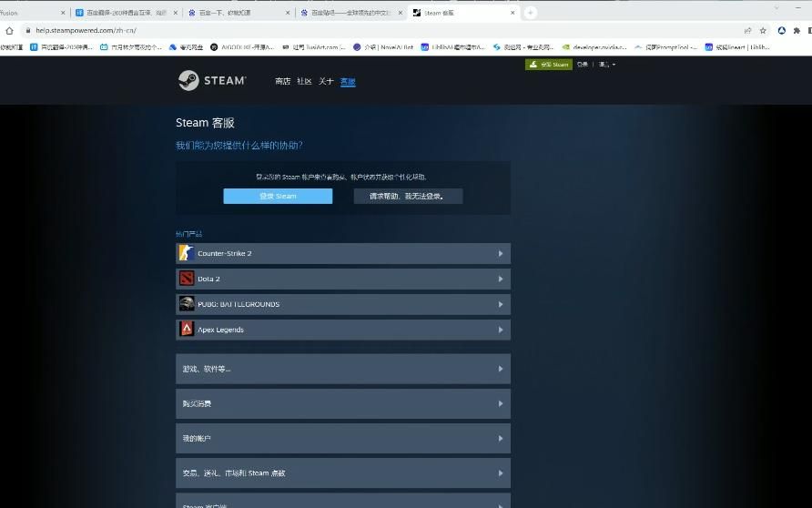Click the 登录 login link in header

pos(583,65)
